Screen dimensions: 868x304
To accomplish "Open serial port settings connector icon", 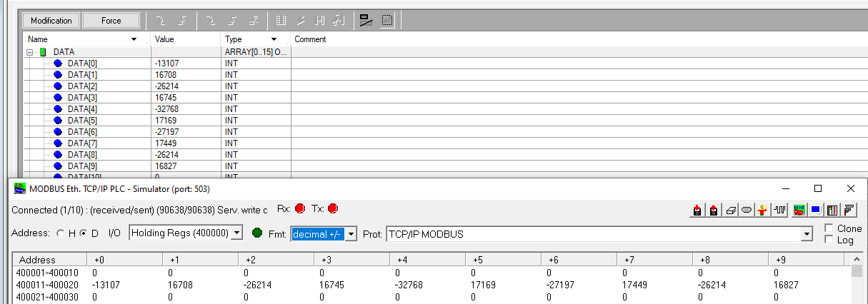I will [747, 210].
